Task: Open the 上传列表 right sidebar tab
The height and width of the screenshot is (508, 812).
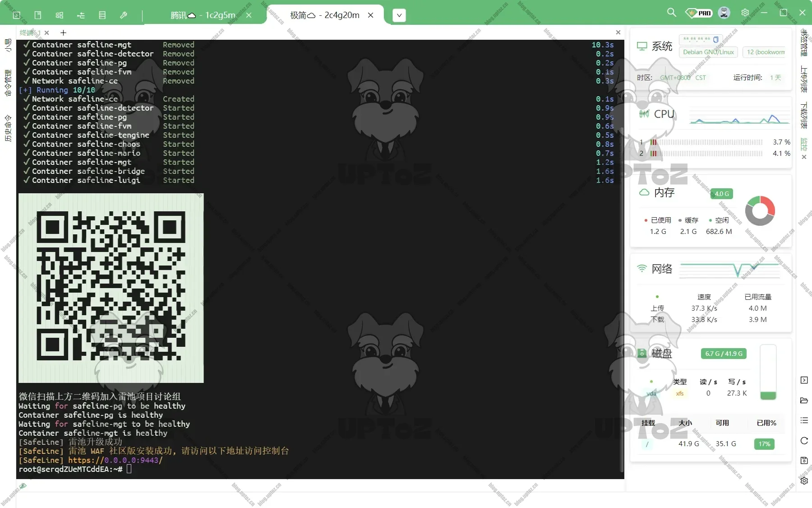Action: 803,79
